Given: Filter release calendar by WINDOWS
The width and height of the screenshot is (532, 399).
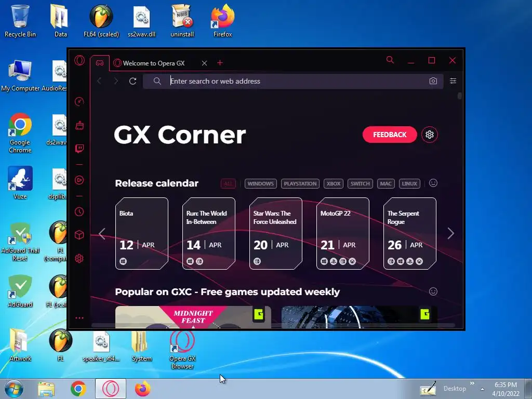Looking at the screenshot, I should (x=261, y=183).
